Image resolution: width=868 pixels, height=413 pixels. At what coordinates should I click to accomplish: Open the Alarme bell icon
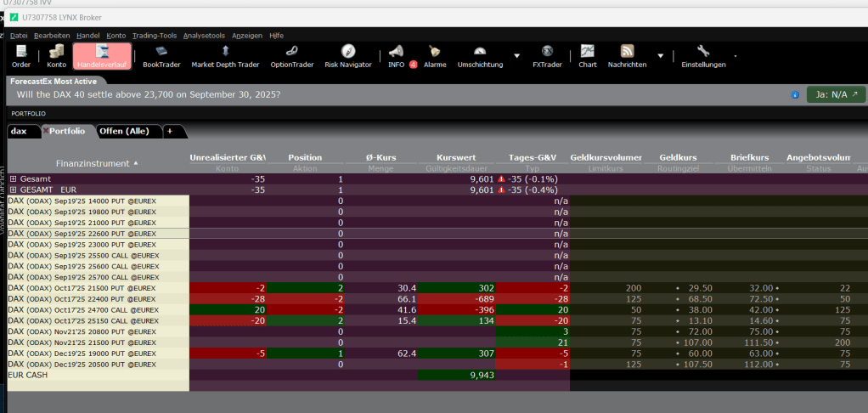coord(435,56)
